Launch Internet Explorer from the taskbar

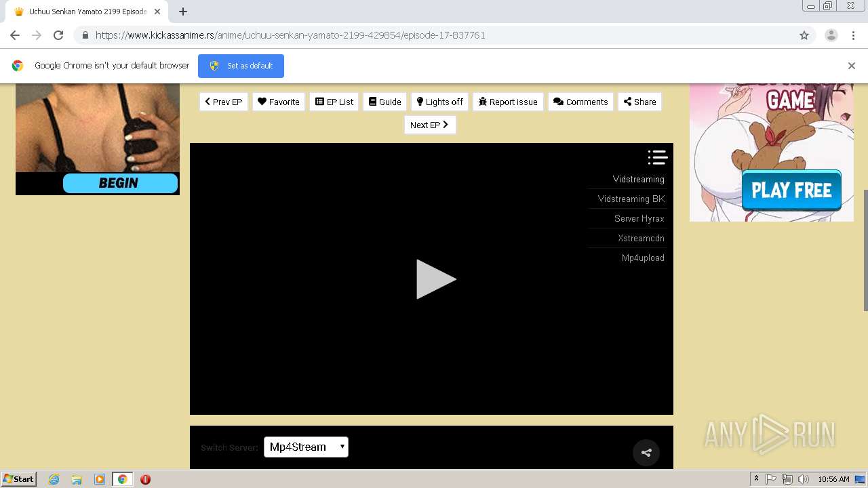[x=54, y=479]
